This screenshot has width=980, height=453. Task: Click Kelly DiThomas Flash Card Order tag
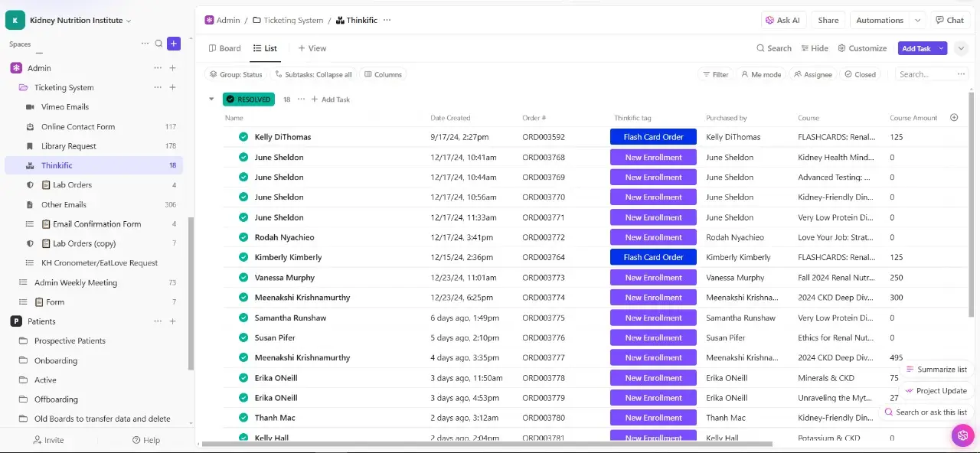coord(653,137)
